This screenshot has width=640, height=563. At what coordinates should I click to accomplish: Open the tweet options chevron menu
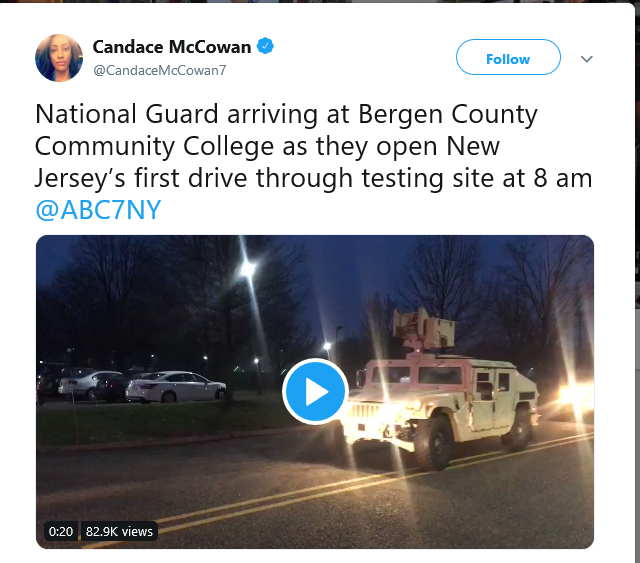(587, 59)
